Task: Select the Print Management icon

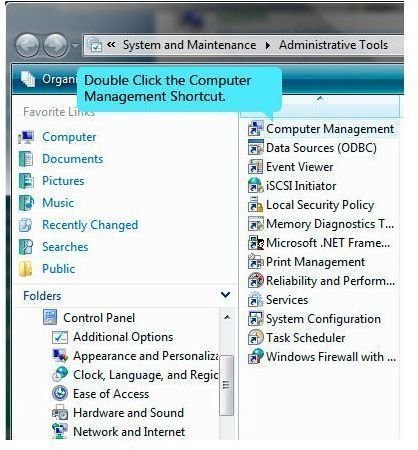Action: 256,262
